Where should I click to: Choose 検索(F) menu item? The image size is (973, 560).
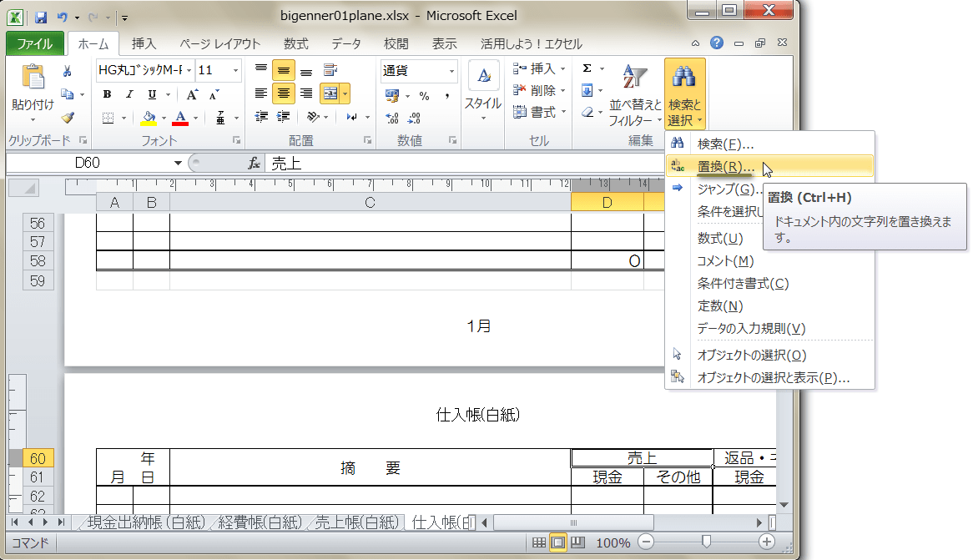pos(769,144)
